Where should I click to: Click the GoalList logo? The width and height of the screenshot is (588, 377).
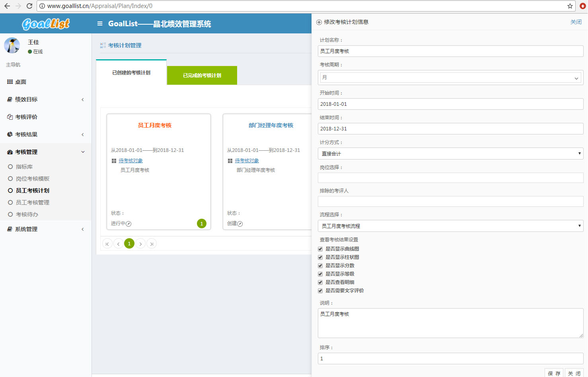pos(46,24)
